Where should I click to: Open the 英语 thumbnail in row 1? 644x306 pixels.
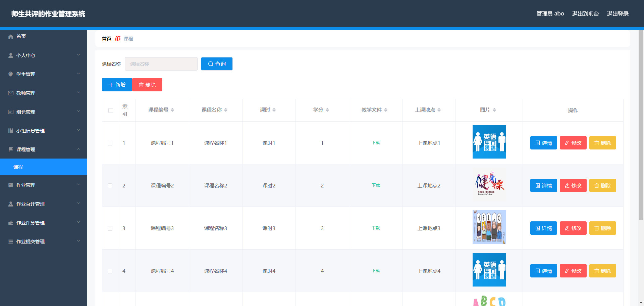489,142
